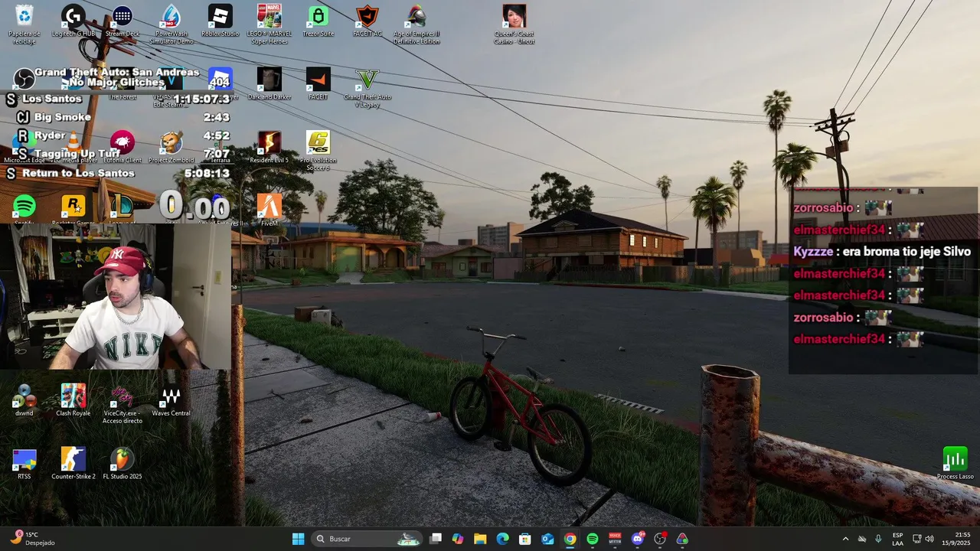This screenshot has width=980, height=551.
Task: Select PowerWash Simulator Demo icon
Action: tap(171, 24)
